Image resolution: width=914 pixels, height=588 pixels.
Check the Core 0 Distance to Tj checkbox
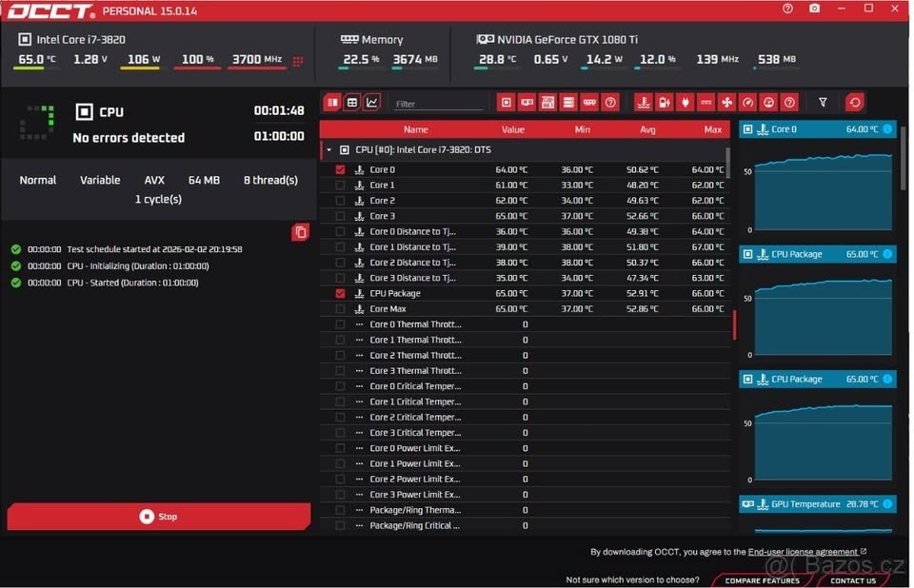click(341, 231)
